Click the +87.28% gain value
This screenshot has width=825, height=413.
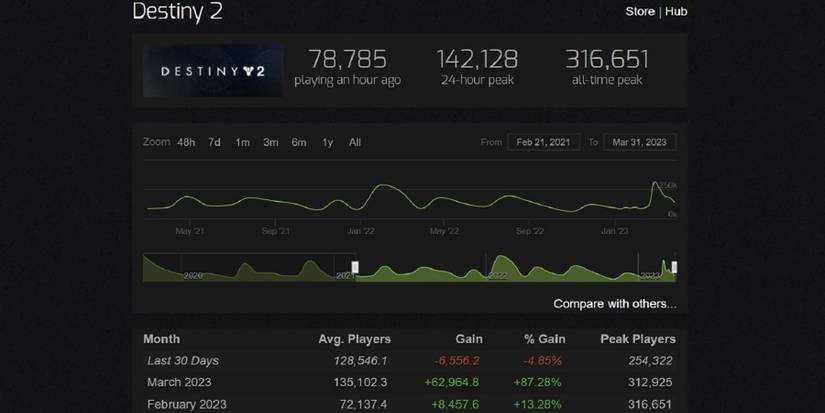tap(537, 382)
